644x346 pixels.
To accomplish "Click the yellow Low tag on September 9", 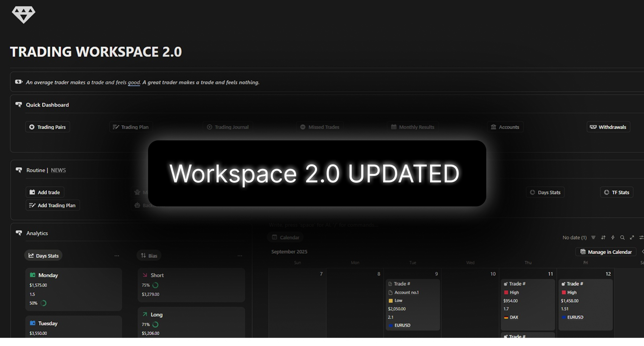I will point(396,301).
